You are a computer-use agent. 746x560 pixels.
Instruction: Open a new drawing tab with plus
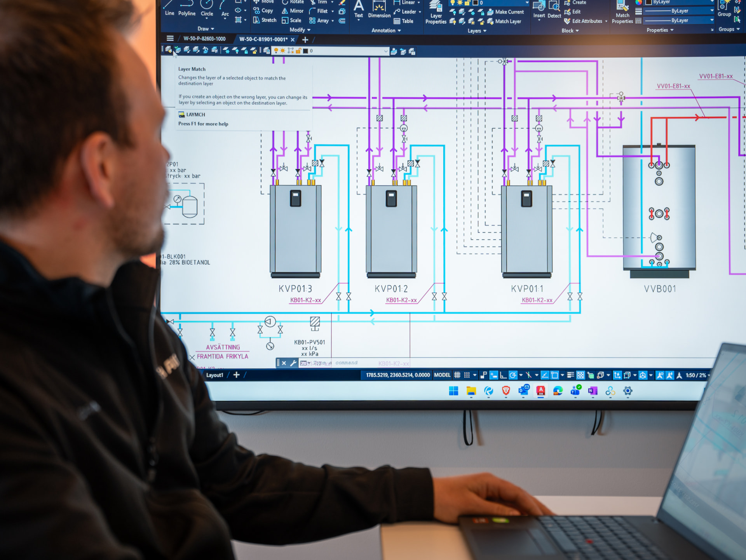pyautogui.click(x=305, y=40)
